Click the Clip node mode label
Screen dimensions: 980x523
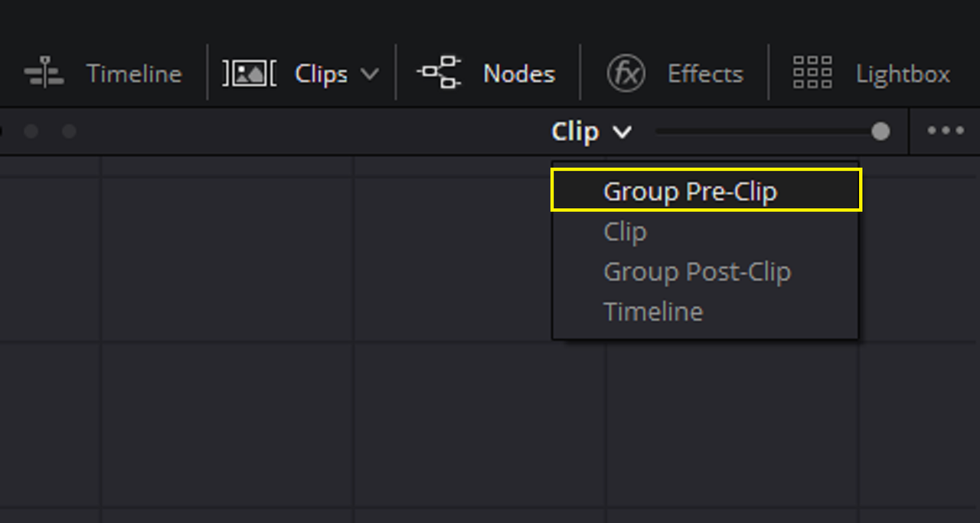pos(575,132)
